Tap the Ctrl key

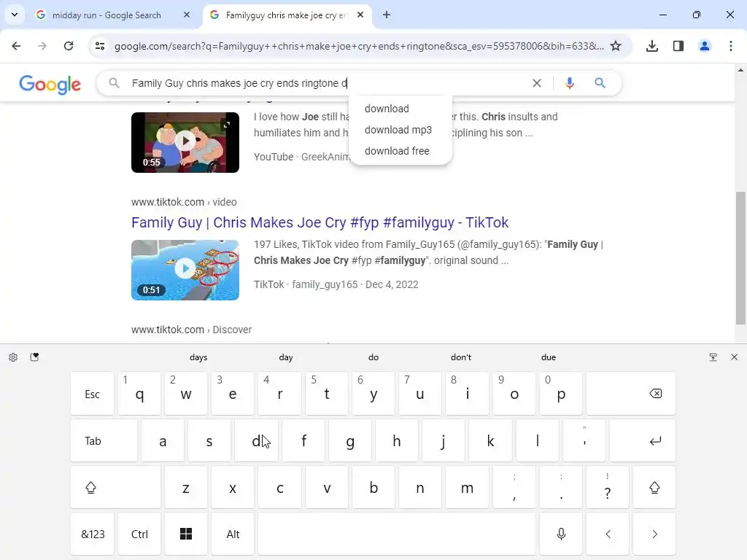pyautogui.click(x=139, y=534)
